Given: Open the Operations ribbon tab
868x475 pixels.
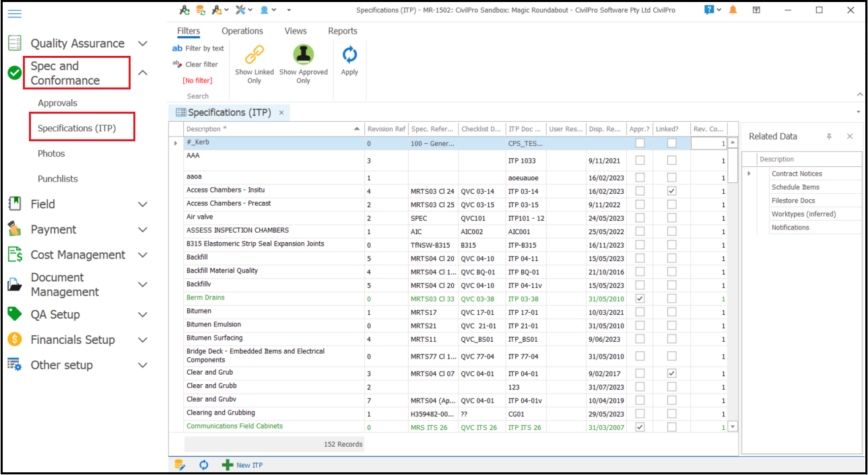Looking at the screenshot, I should (x=242, y=31).
